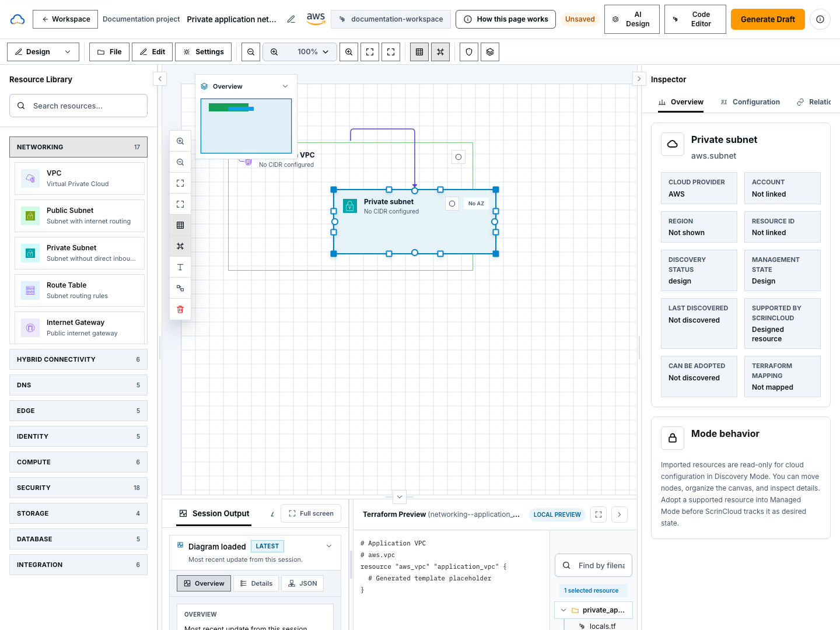Click the ScrinCloud cloud logo
The width and height of the screenshot is (840, 630).
17,19
